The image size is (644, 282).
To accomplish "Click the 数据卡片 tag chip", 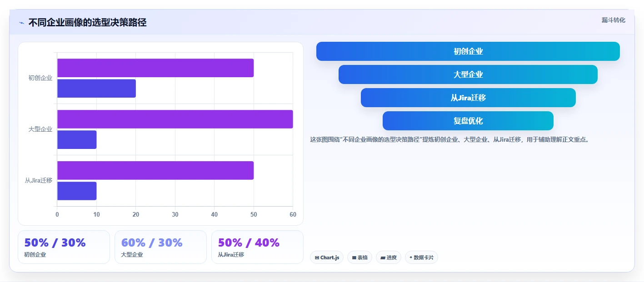I will click(421, 257).
